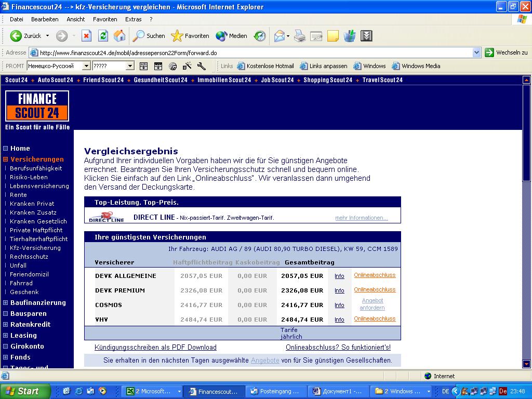Expand the Leasing sidebar section
Viewport: 532px width, 399px height.
click(x=5, y=335)
